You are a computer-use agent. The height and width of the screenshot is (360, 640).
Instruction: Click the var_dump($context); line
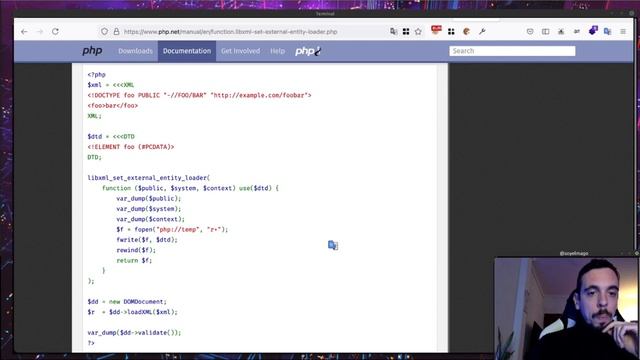[150, 219]
